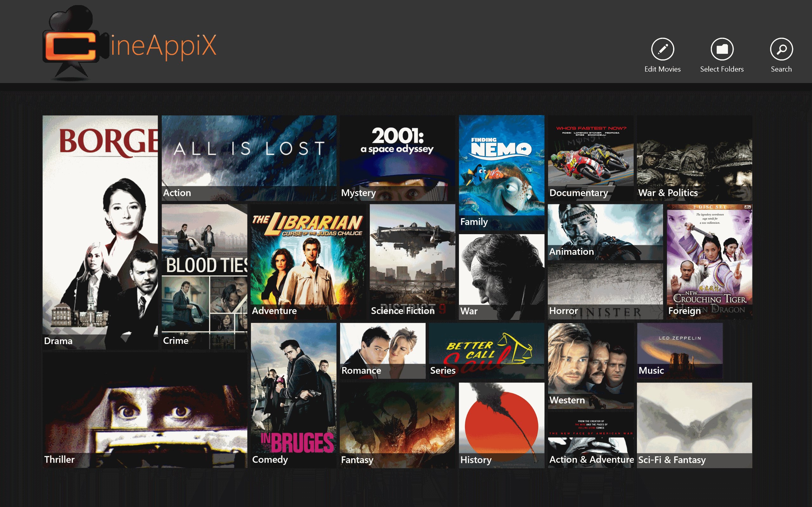Open the Science Fiction tile
The image size is (812, 507).
tap(412, 261)
